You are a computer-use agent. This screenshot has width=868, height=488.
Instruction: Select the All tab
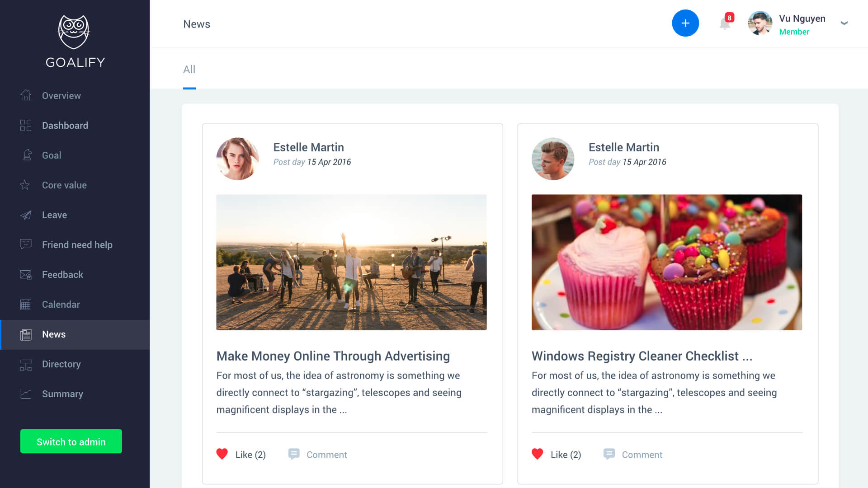(x=189, y=70)
